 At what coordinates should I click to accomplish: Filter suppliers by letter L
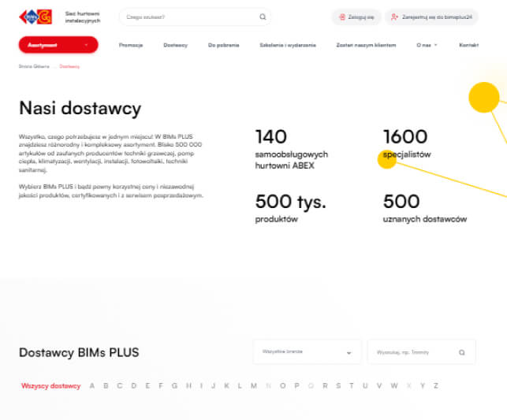pyautogui.click(x=240, y=386)
